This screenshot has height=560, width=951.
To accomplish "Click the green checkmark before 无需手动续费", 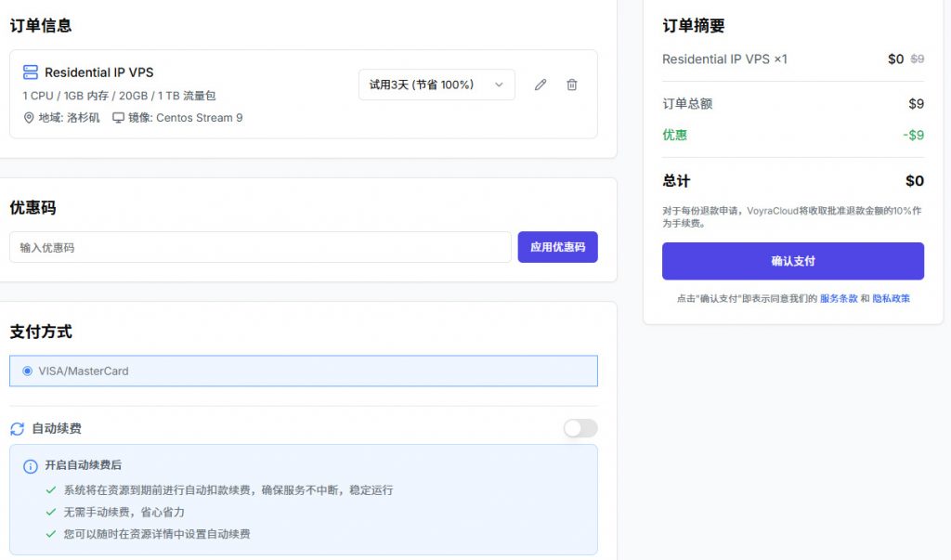I will pos(49,512).
